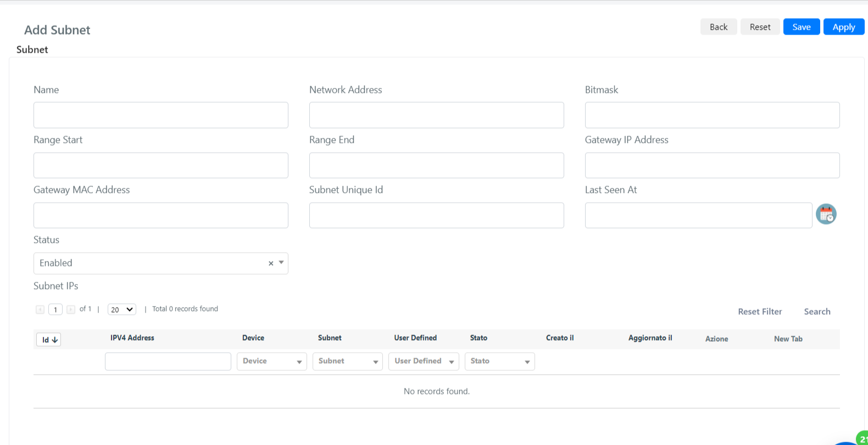868x445 pixels.
Task: Focus the Last Seen At field
Action: [x=699, y=215]
